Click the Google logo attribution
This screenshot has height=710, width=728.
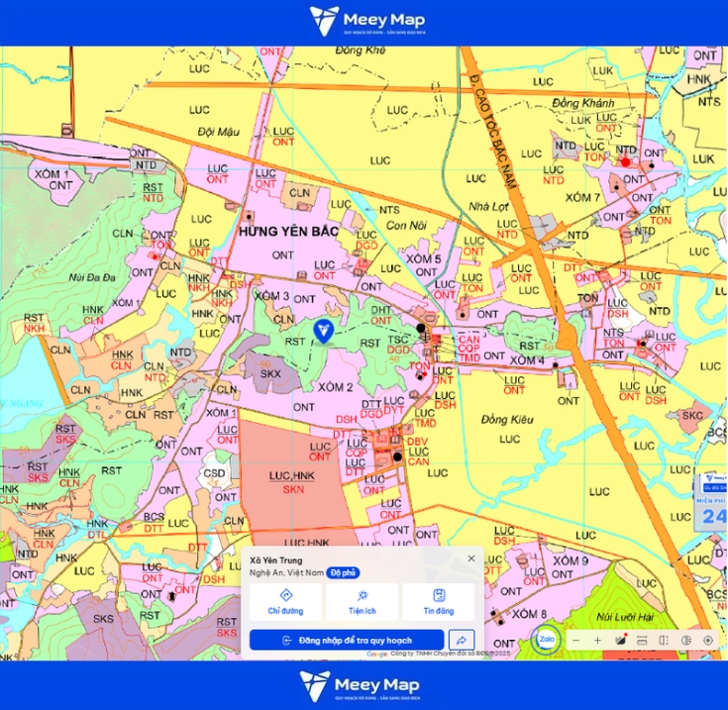[377, 654]
